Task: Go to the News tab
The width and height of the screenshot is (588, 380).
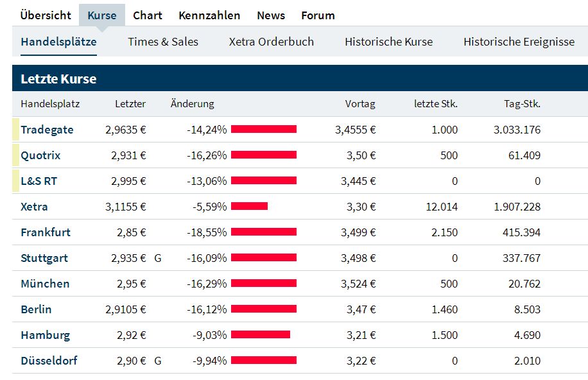Action: click(271, 15)
